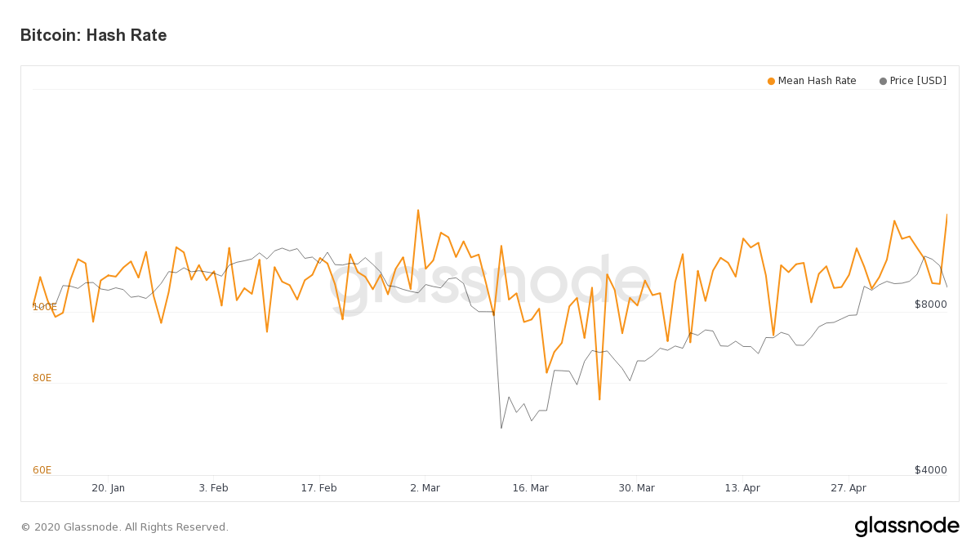The image size is (980, 551).
Task: Toggle the Mean Hash Rate series label
Action: click(x=817, y=81)
